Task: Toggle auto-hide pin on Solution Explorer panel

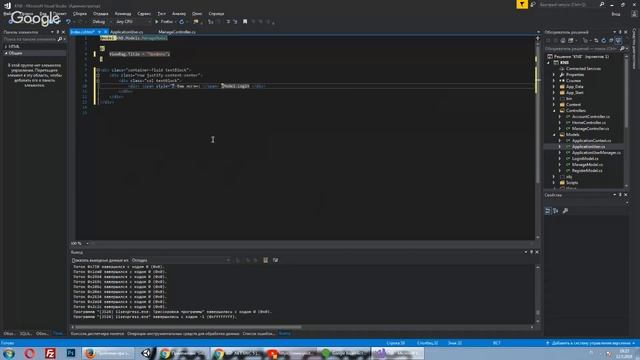Action: 620,32
